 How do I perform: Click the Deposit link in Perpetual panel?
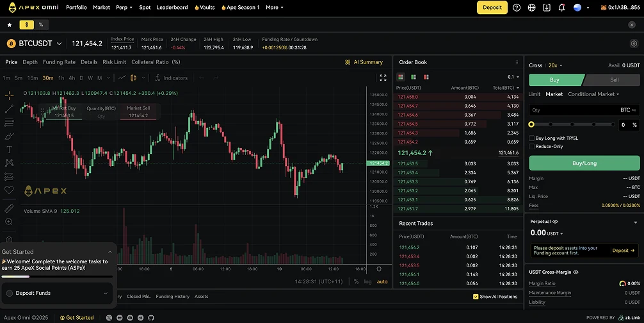point(623,251)
